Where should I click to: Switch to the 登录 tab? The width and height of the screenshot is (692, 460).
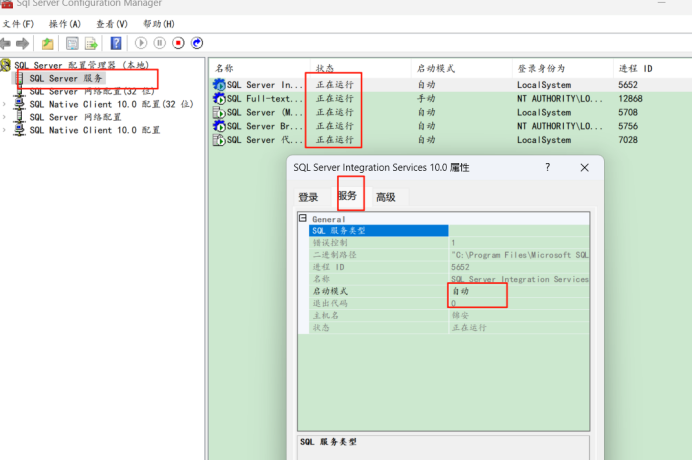[x=308, y=198]
